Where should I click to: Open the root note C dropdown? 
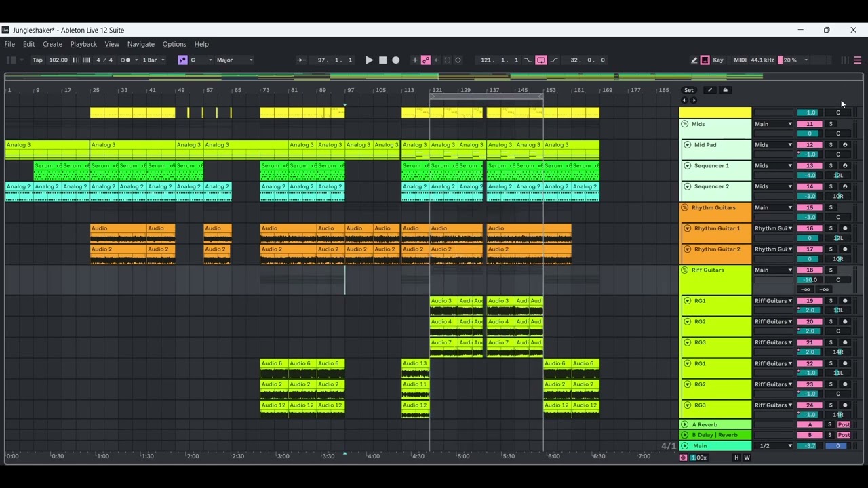[x=201, y=60]
